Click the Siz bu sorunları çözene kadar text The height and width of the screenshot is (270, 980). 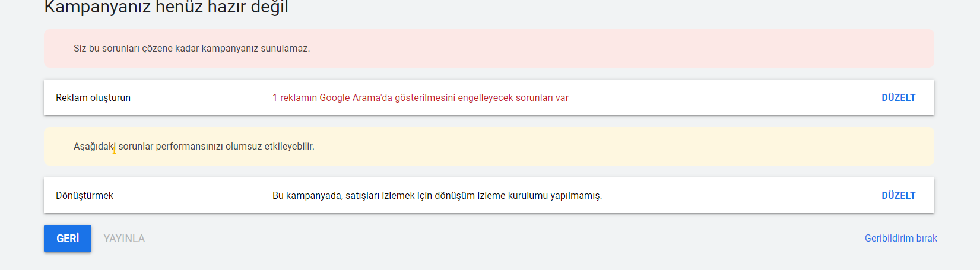(x=137, y=48)
